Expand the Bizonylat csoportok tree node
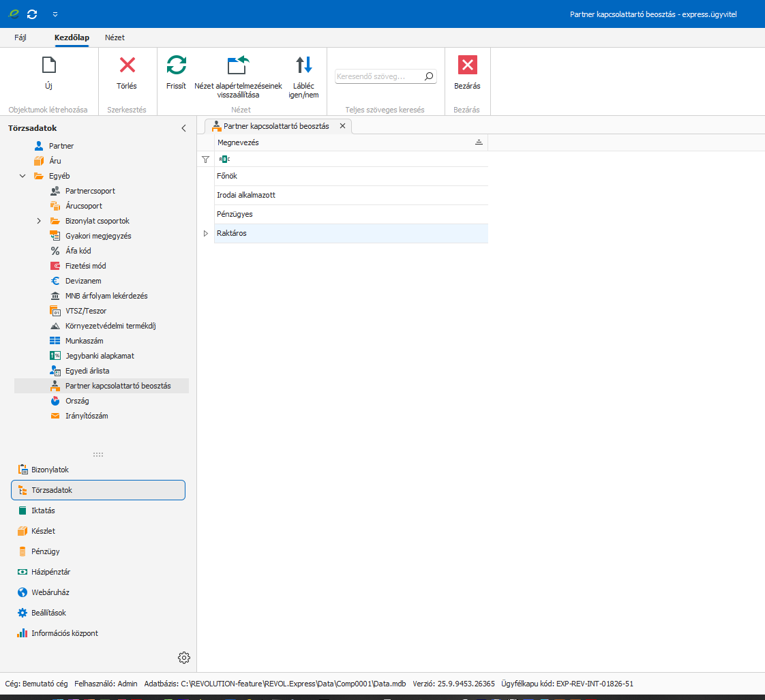765x700 pixels. coord(39,221)
